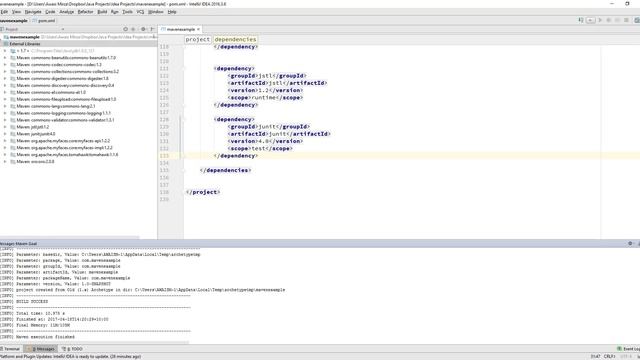The image size is (640, 360).
Task: Open the Help menu
Action: 172,12
